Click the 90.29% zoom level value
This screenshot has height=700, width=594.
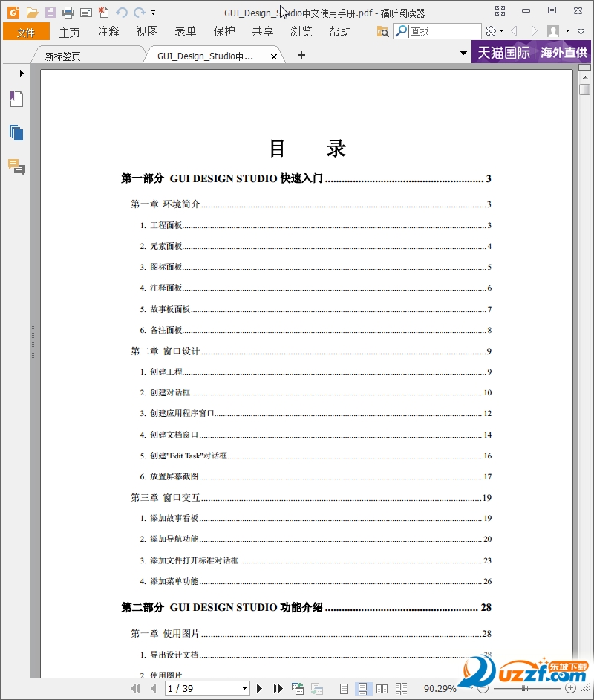440,689
